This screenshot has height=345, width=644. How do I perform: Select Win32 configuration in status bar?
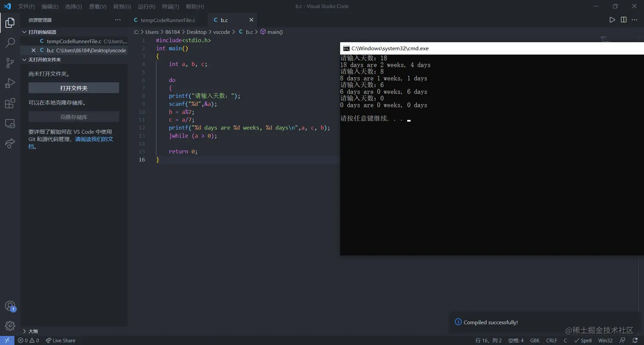(x=605, y=340)
